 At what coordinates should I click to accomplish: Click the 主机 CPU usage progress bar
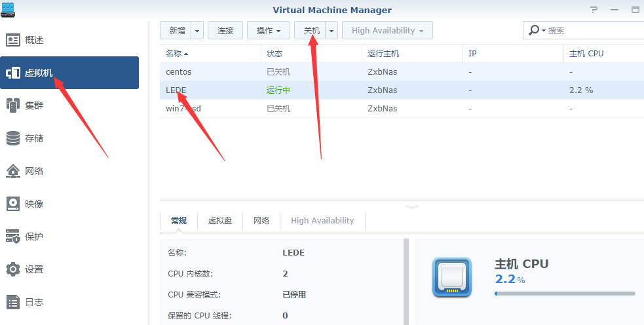pyautogui.click(x=565, y=294)
